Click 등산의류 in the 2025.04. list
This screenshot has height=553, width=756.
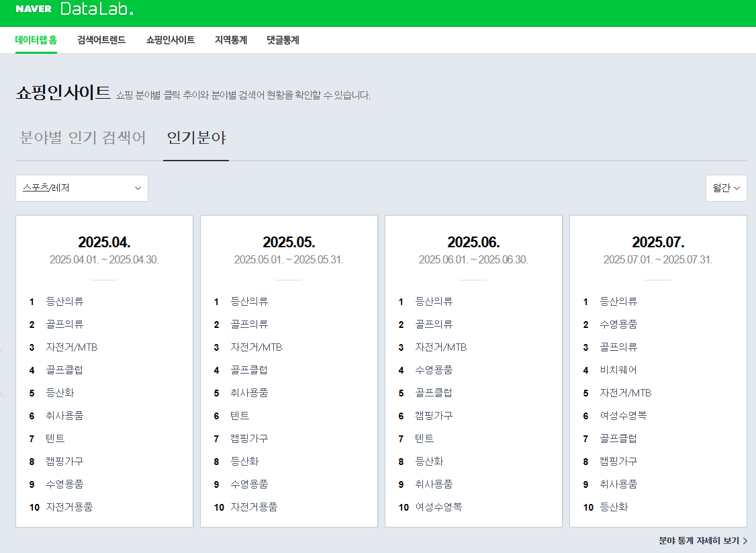(x=64, y=302)
